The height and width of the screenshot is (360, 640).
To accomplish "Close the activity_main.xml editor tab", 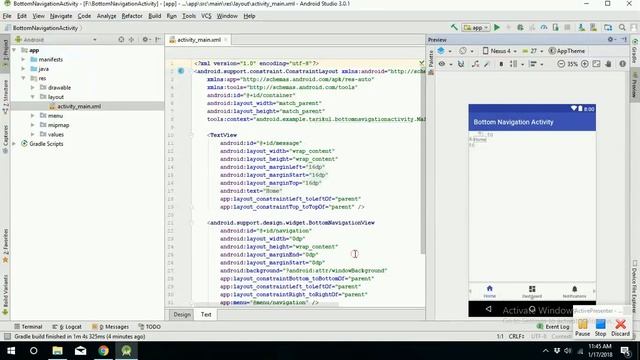I will [x=225, y=40].
